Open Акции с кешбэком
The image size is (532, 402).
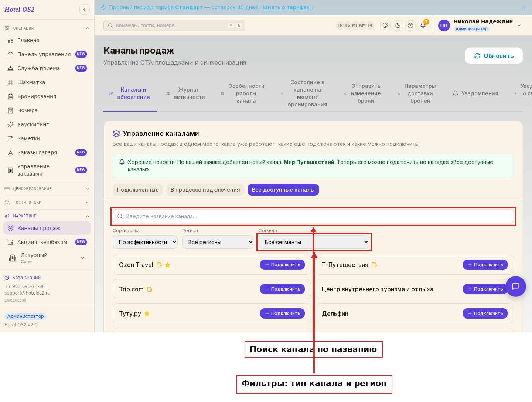point(47,242)
